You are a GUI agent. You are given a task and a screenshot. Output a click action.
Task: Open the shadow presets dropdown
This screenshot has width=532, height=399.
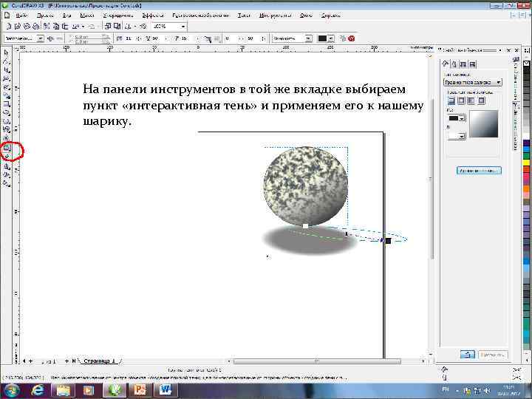click(x=41, y=38)
